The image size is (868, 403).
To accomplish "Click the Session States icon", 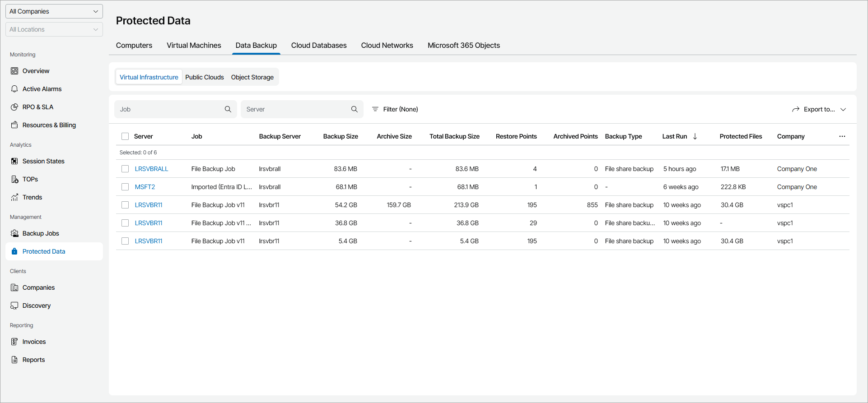I will pyautogui.click(x=14, y=161).
